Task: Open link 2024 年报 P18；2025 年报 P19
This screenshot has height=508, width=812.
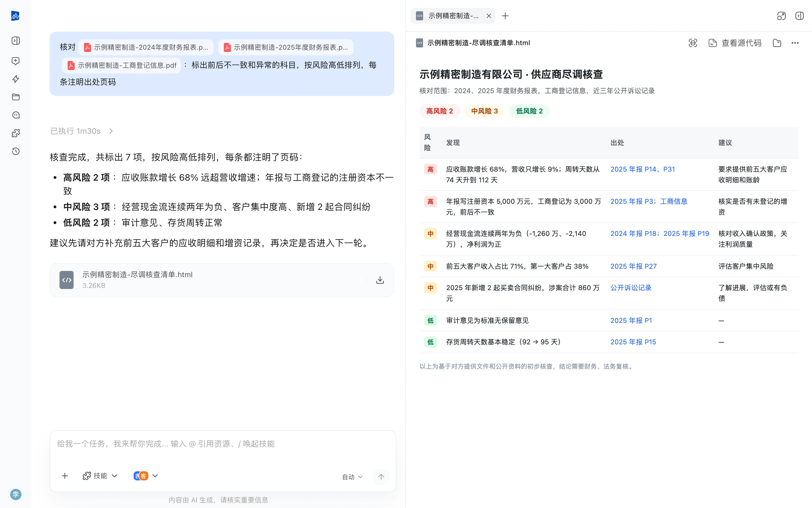Action: 660,233
